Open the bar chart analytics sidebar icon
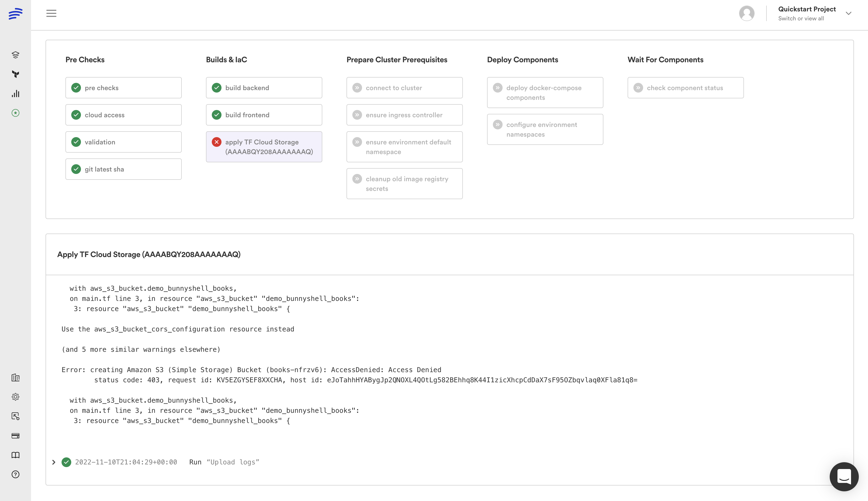The width and height of the screenshot is (868, 501). click(x=16, y=94)
